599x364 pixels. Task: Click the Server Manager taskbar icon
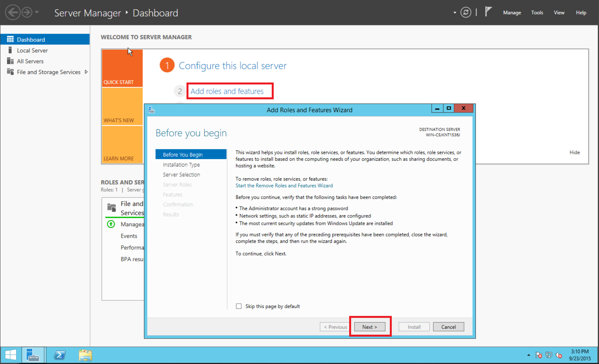tap(33, 355)
